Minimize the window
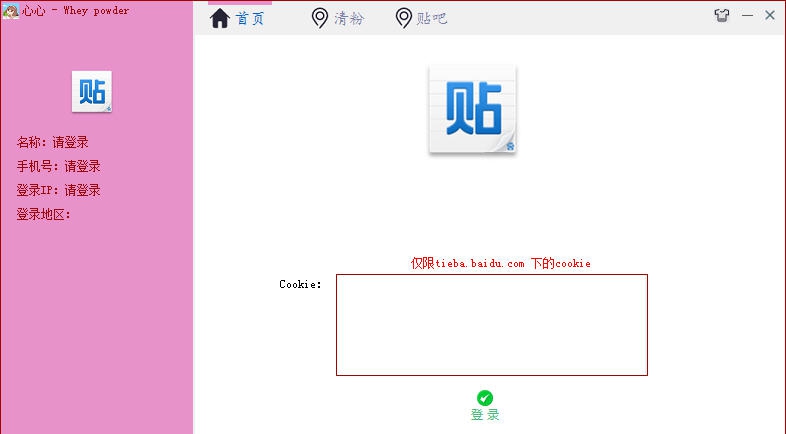The width and height of the screenshot is (786, 434). tap(747, 16)
